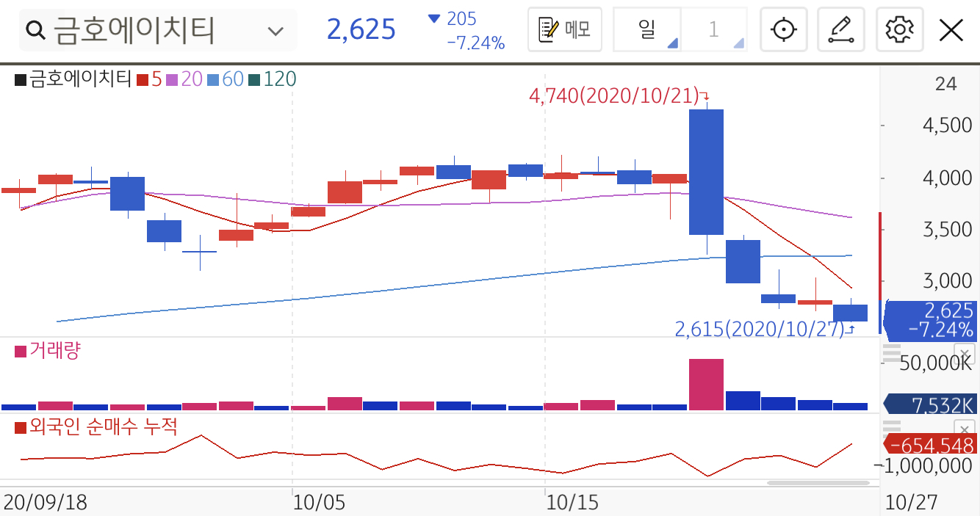The height and width of the screenshot is (516, 980).
Task: Open chart settings gear icon
Action: (899, 29)
